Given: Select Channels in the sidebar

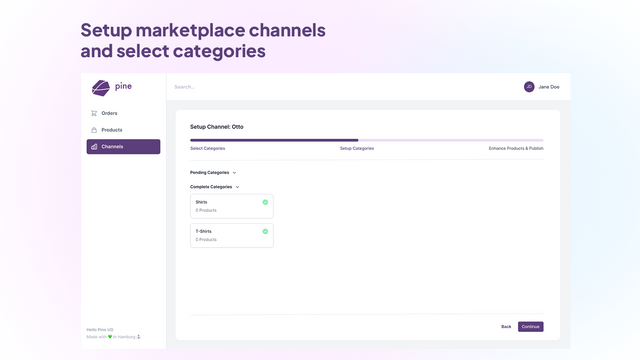Looking at the screenshot, I should 123,147.
